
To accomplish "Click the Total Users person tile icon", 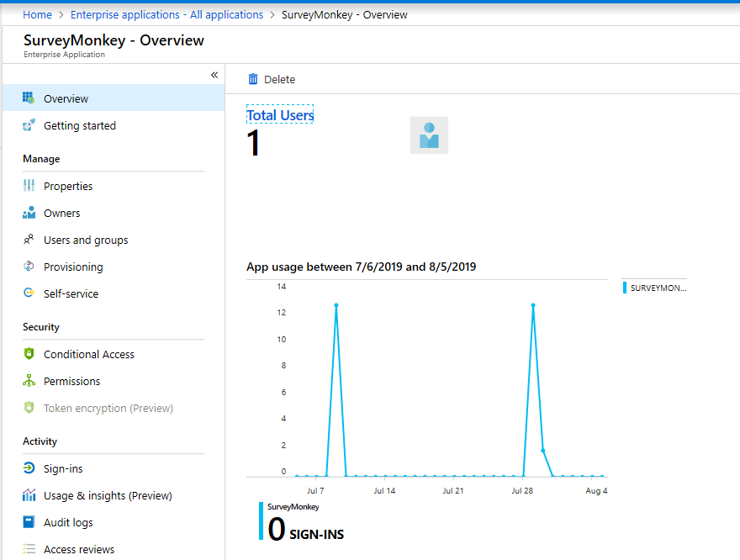I will coord(429,135).
